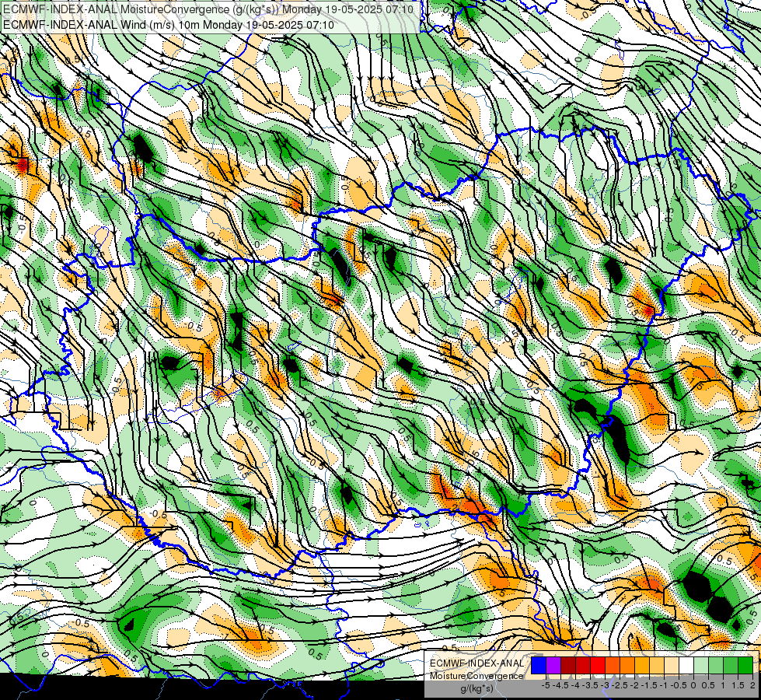
Task: Click the legend's MoistureConvergence label
Action: (476, 676)
